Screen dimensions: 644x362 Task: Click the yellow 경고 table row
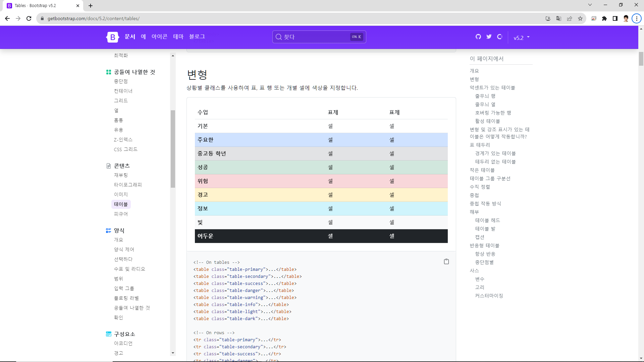pyautogui.click(x=321, y=195)
